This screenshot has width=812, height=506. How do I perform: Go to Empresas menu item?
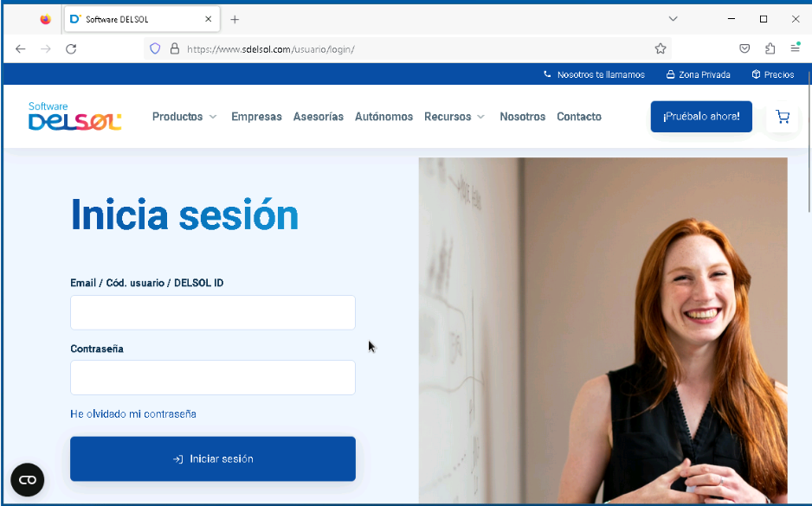pos(256,117)
